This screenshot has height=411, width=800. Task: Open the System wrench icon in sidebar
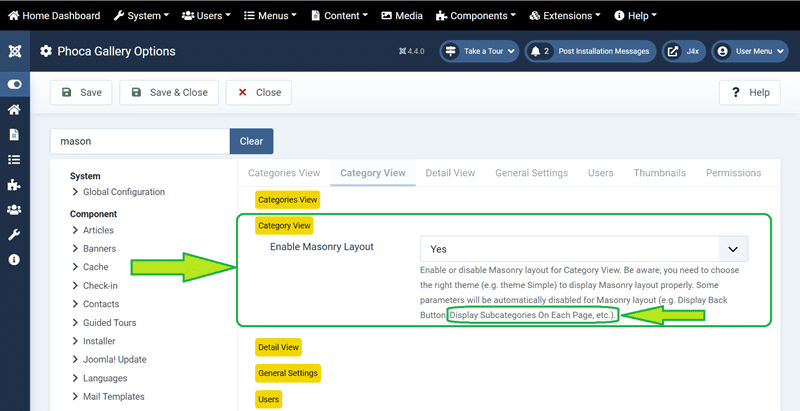[14, 235]
